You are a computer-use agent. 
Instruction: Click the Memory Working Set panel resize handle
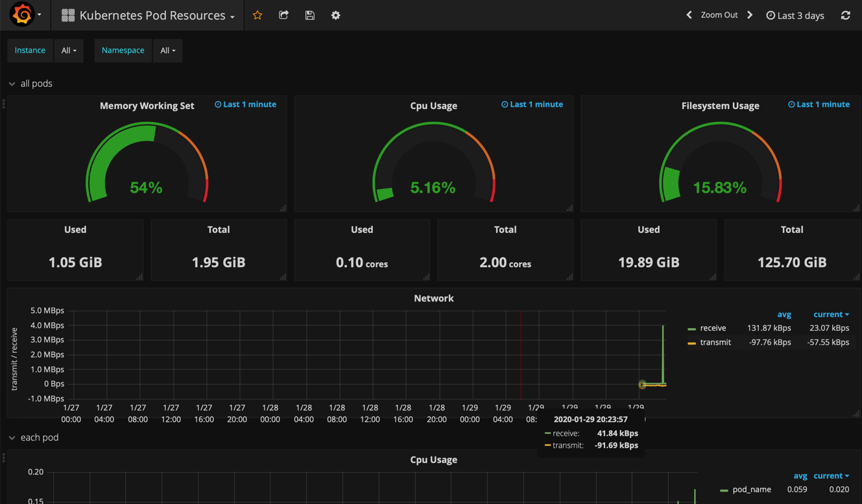click(283, 208)
